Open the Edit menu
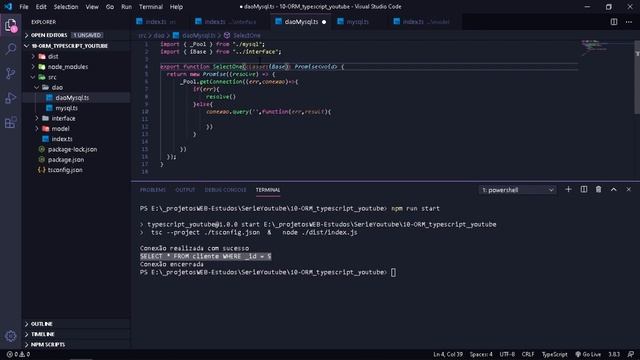Image resolution: width=640 pixels, height=360 pixels. (41, 7)
